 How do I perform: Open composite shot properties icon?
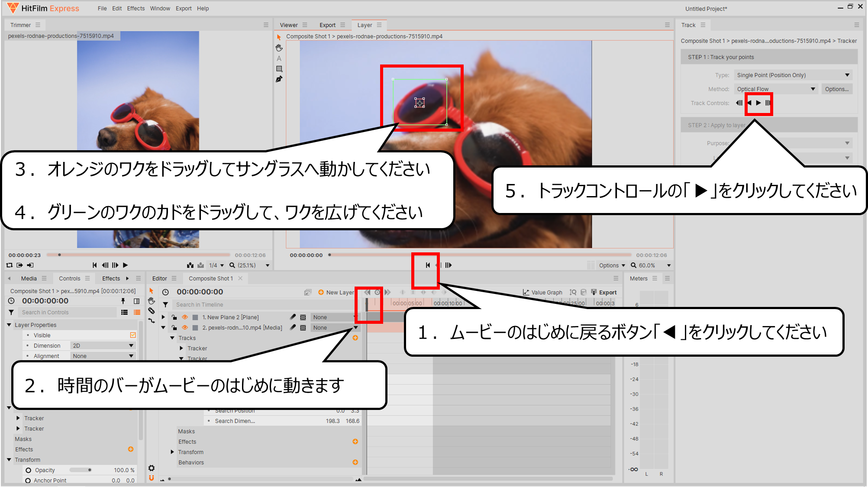coord(308,292)
